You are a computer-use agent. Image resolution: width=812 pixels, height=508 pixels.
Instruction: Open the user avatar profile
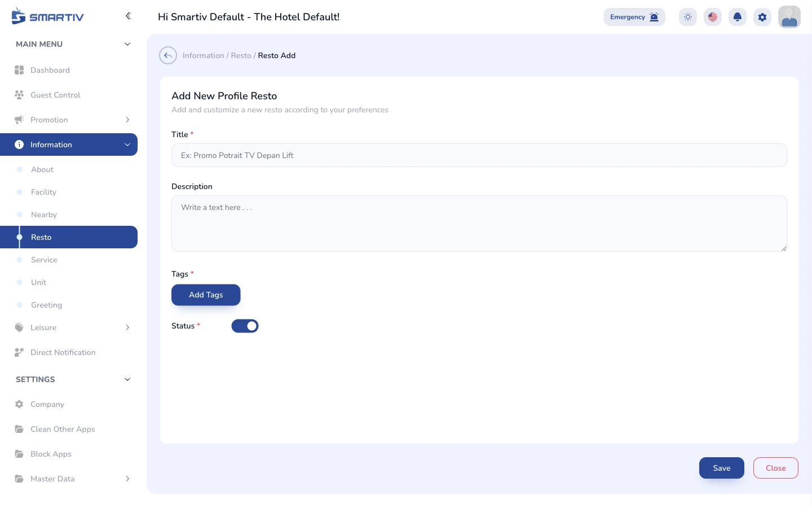click(x=789, y=17)
